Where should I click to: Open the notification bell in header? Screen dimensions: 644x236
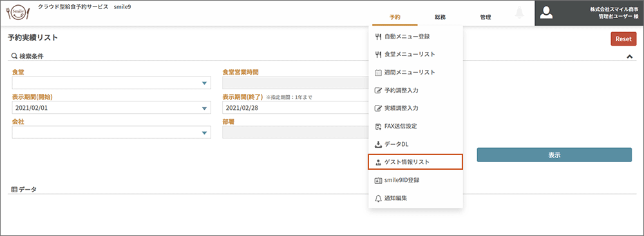tap(520, 13)
